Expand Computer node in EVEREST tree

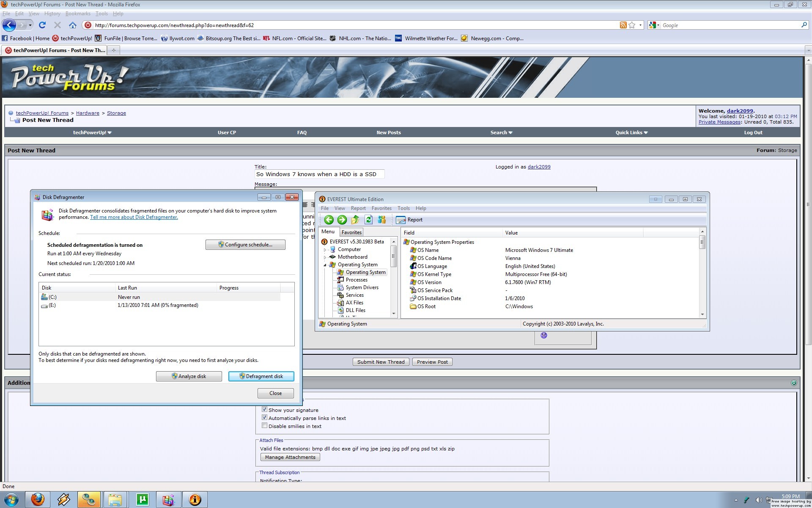coord(325,249)
